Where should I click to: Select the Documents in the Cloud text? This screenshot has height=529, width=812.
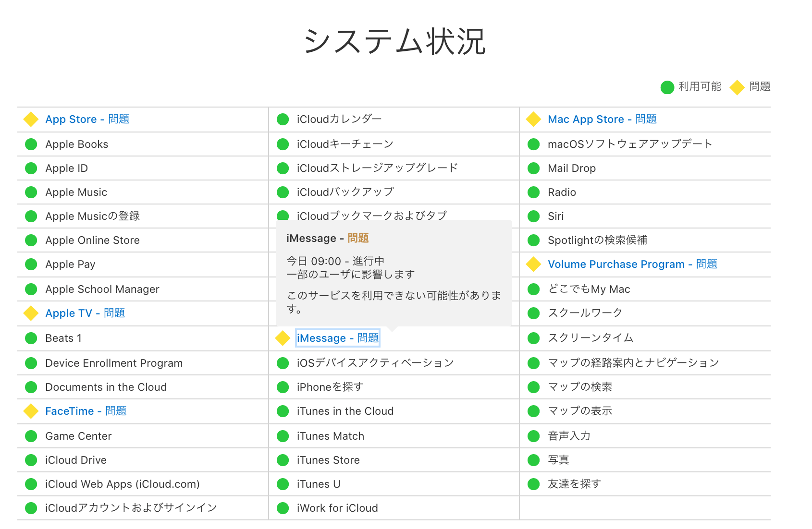click(106, 387)
